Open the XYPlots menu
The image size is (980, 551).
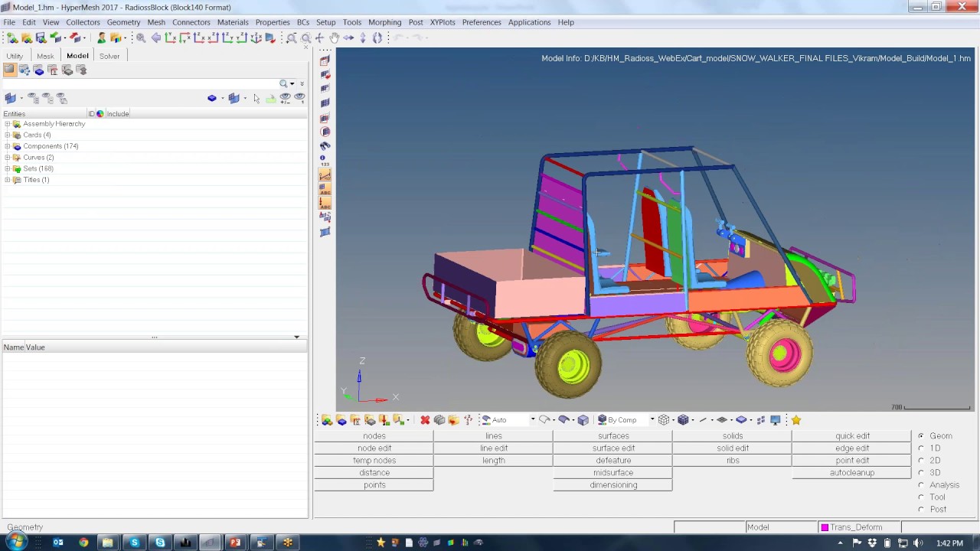pos(443,22)
